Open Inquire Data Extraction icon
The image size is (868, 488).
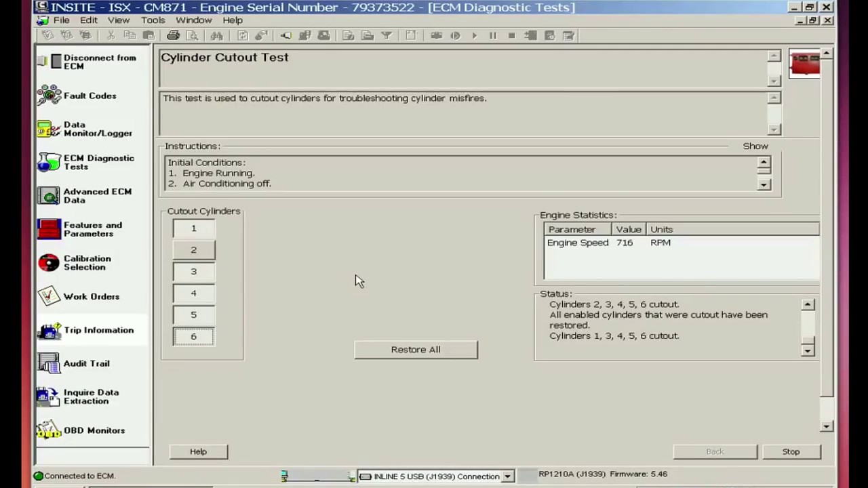[49, 396]
